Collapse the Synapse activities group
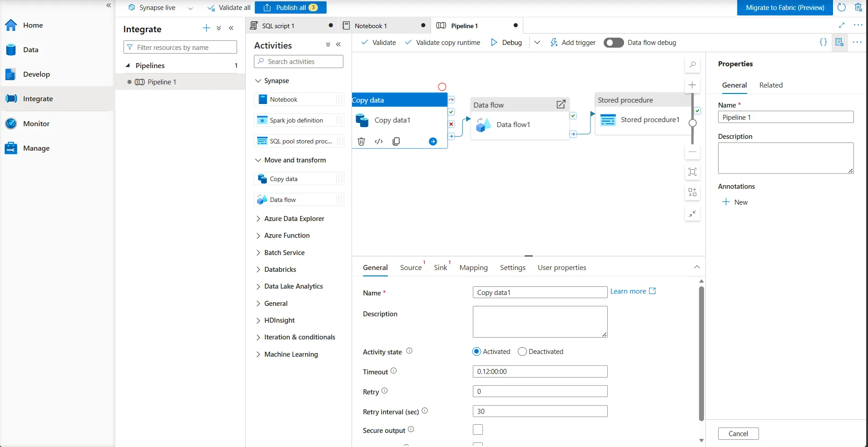Screen dimensions: 868x447 click(x=258, y=81)
